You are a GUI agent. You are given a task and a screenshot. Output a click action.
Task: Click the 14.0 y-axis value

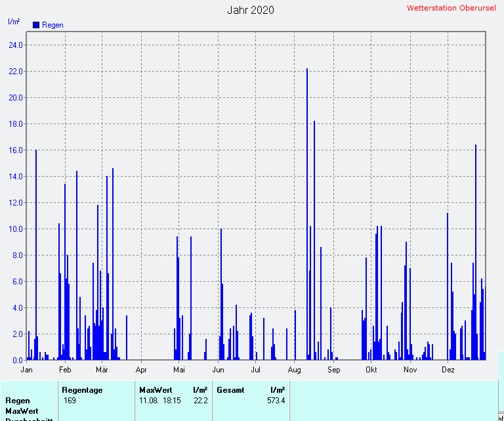(x=16, y=177)
